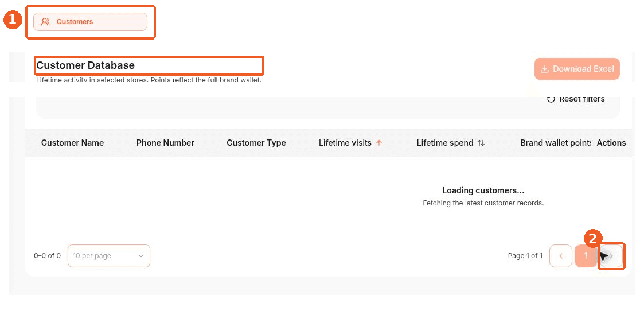Viewport: 644px width, 315px height.
Task: Click the Phone Number column header
Action: coord(165,143)
